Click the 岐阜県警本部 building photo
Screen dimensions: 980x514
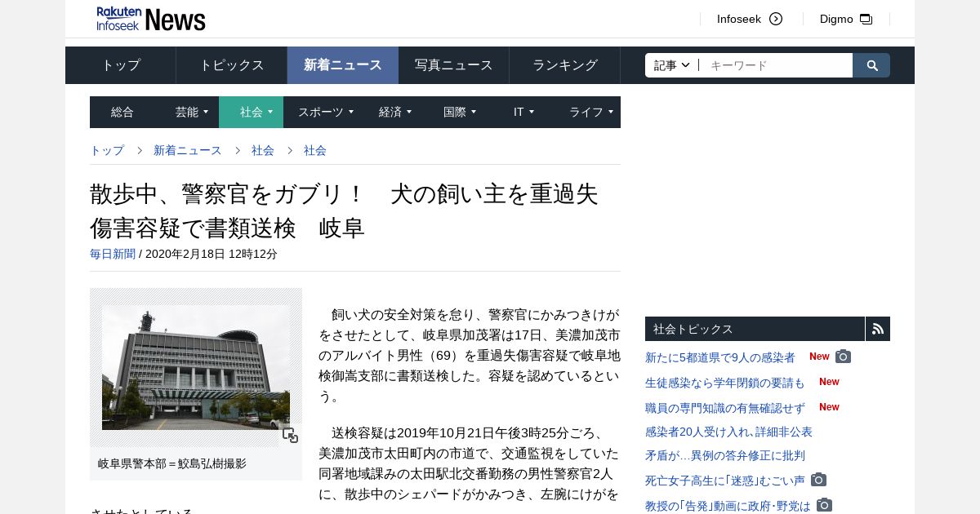click(x=196, y=367)
